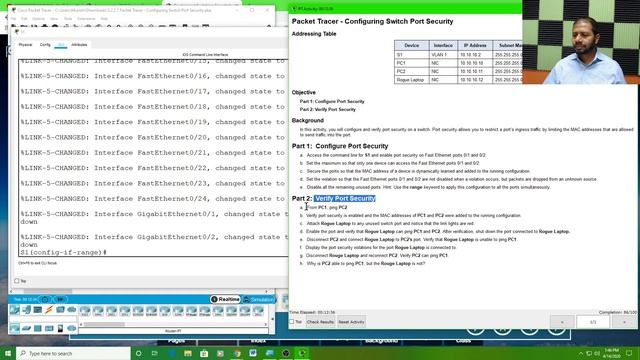The width and height of the screenshot is (640, 360).
Task: Open the Config tab of S1
Action: click(45, 44)
